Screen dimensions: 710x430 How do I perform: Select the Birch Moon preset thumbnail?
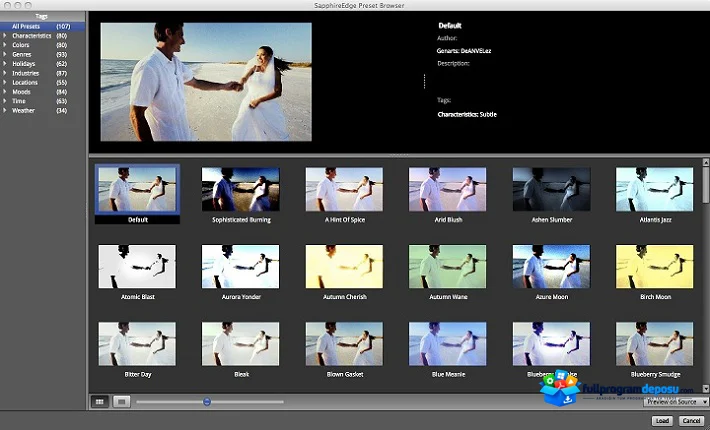pos(654,267)
